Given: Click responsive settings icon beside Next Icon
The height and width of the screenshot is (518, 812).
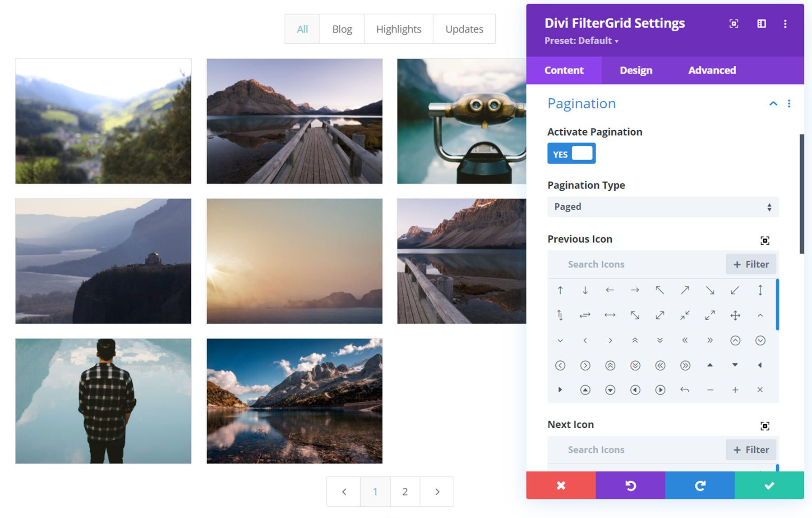Looking at the screenshot, I should [764, 425].
